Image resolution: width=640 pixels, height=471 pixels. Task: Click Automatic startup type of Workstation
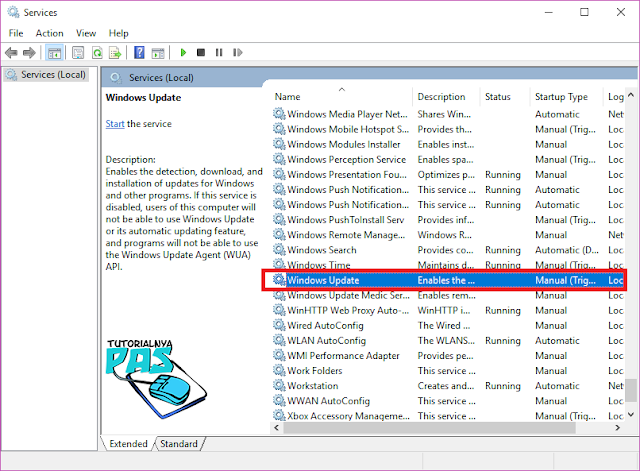click(x=557, y=386)
